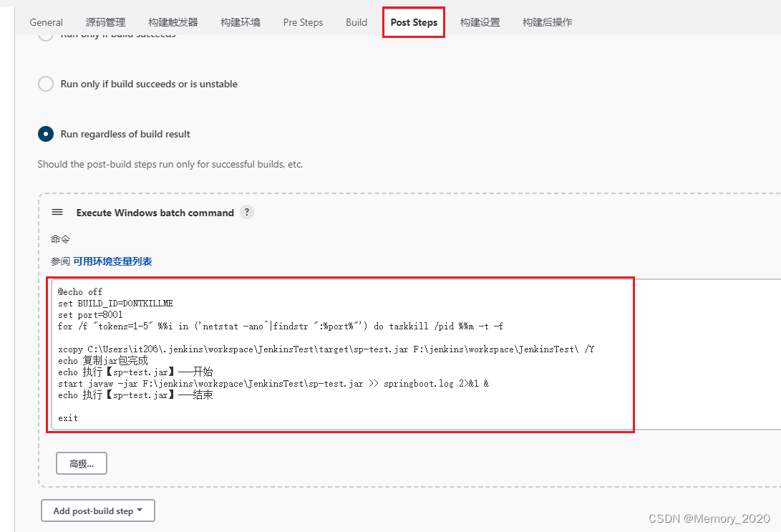Grab the batch command step drag handle
The width and height of the screenshot is (781, 532).
click(x=57, y=212)
